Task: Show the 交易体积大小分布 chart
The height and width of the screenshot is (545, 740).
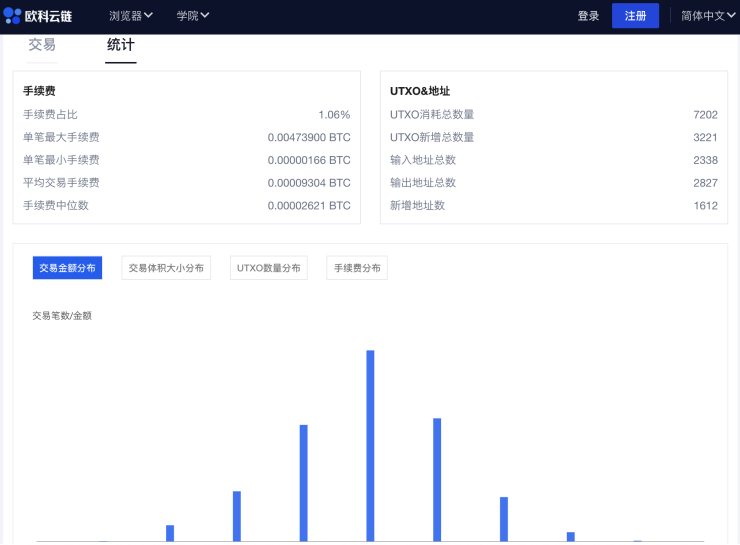Action: pyautogui.click(x=166, y=268)
